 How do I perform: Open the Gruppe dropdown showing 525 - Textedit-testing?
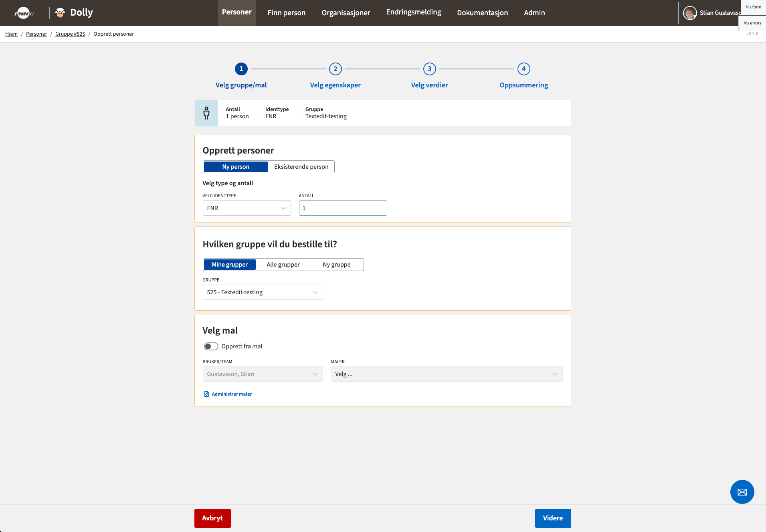[263, 292]
